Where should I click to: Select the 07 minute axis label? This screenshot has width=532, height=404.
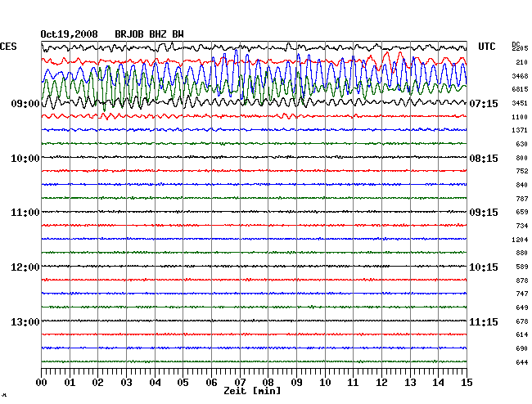point(240,383)
